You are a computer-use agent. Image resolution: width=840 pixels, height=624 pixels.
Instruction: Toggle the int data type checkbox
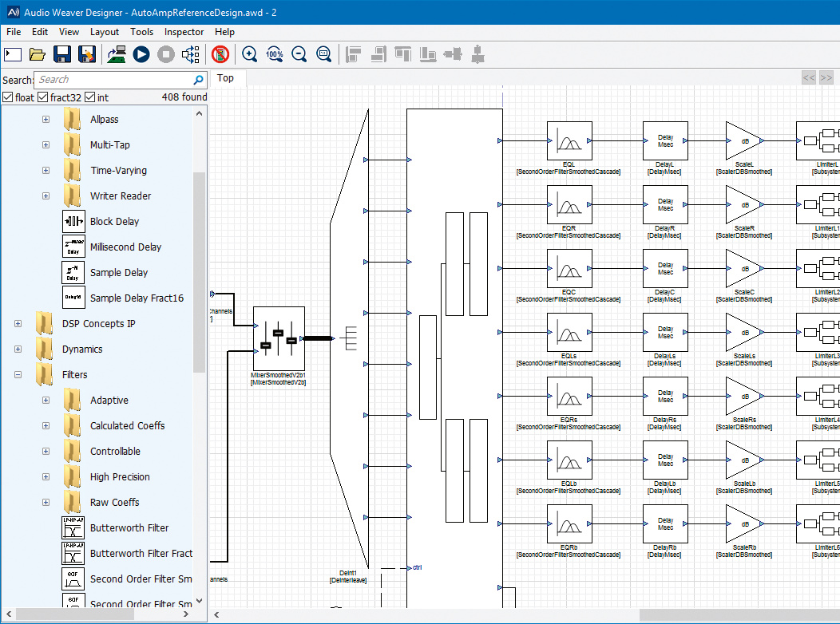pos(90,97)
